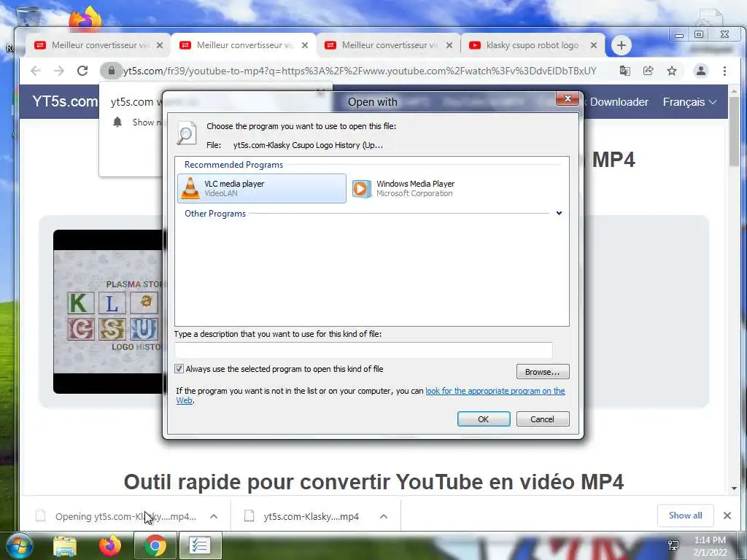Viewport: 747px width, 560px height.
Task: Confirm with the OK button
Action: [484, 419]
